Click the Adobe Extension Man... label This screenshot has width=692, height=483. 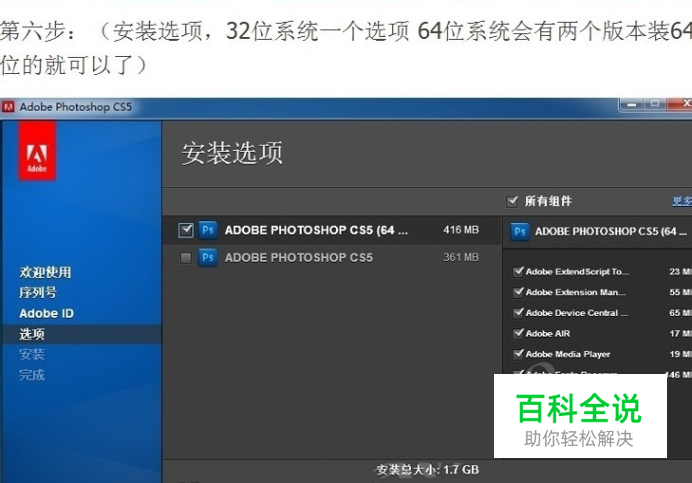(575, 292)
